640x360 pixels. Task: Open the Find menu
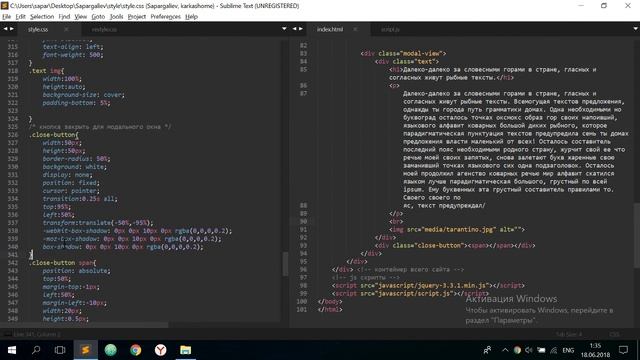pyautogui.click(x=64, y=17)
